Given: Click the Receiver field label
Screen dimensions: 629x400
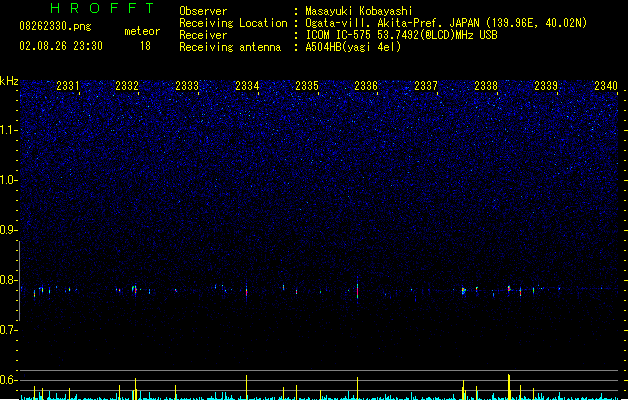Looking at the screenshot, I should pyautogui.click(x=203, y=35).
